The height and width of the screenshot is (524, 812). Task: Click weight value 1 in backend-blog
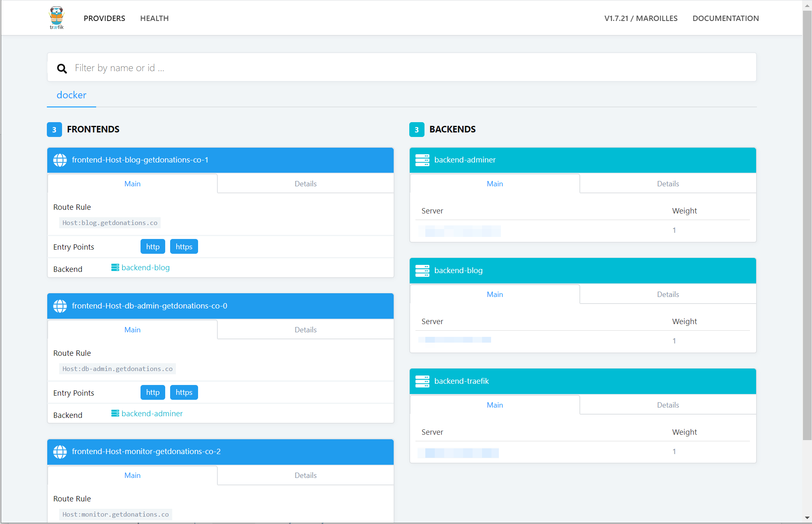pyautogui.click(x=674, y=341)
